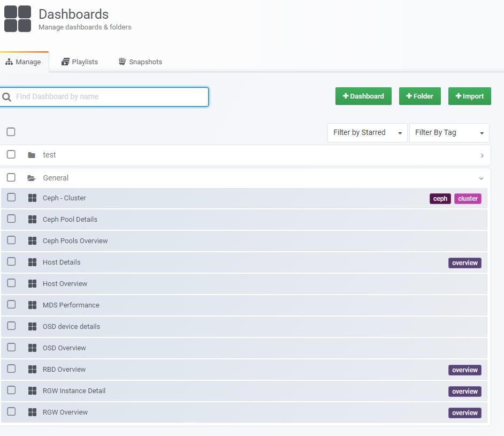Select the search magnifier icon
The image size is (504, 436).
[6, 97]
